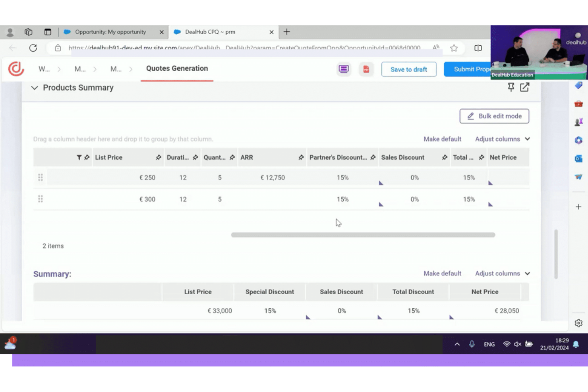
Task: Grab the row handle of the €250 row
Action: [41, 178]
